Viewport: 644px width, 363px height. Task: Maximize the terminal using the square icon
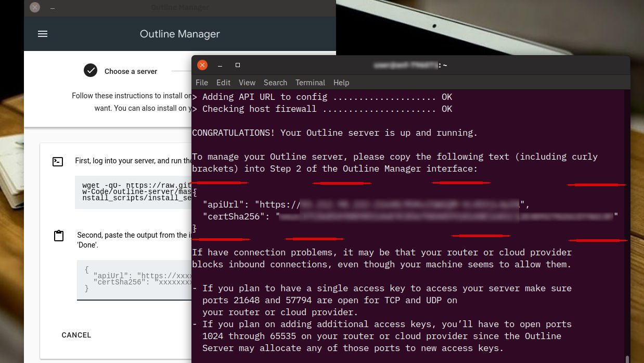coord(237,64)
